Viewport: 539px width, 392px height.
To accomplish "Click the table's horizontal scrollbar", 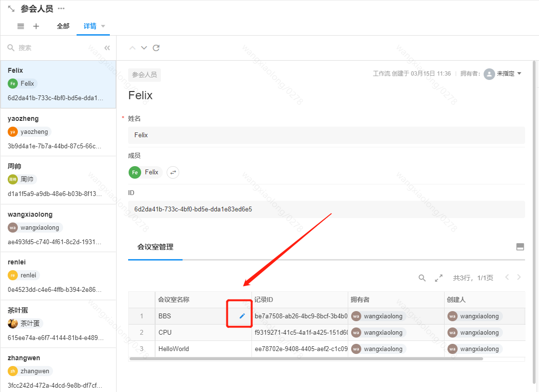I will 306,359.
